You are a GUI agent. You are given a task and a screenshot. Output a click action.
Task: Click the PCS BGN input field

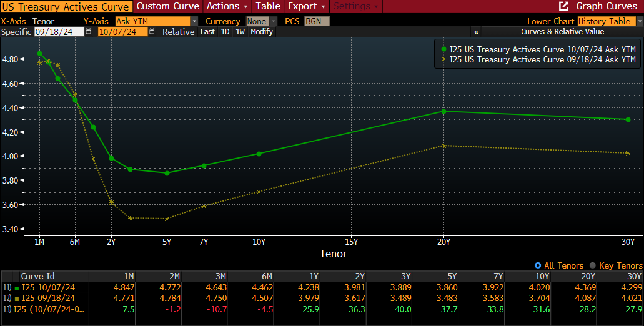(317, 21)
